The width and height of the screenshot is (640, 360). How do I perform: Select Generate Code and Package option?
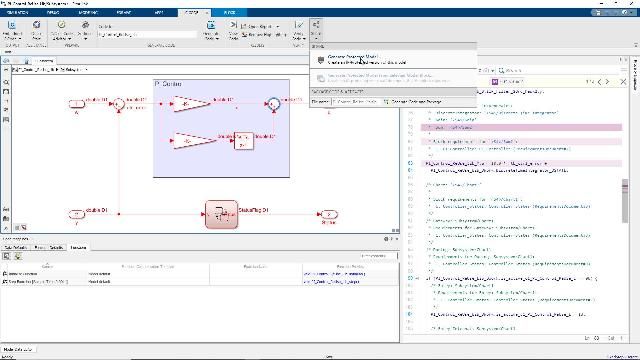[414, 102]
